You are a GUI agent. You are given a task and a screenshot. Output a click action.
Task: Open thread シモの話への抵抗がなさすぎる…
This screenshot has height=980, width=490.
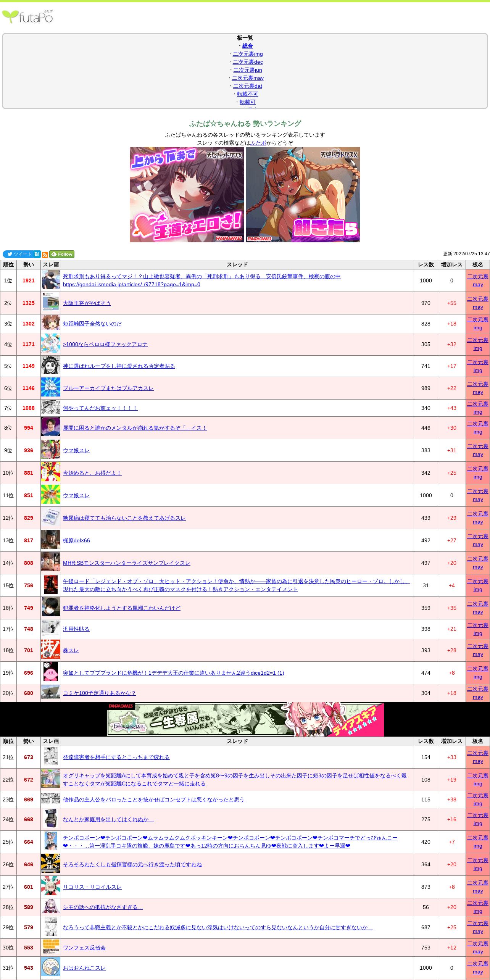coord(103,907)
